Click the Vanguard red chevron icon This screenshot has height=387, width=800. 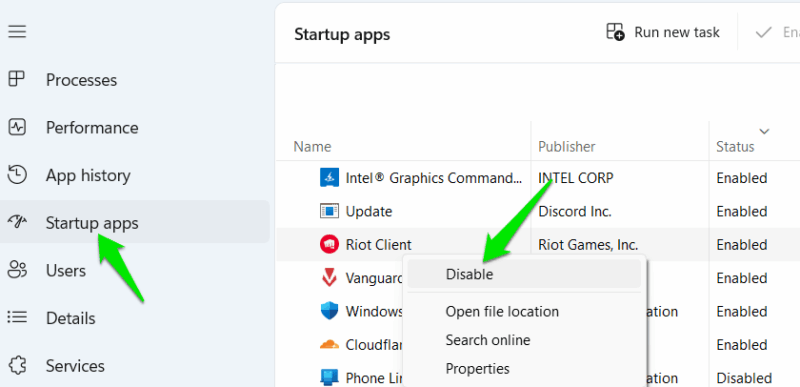[329, 278]
